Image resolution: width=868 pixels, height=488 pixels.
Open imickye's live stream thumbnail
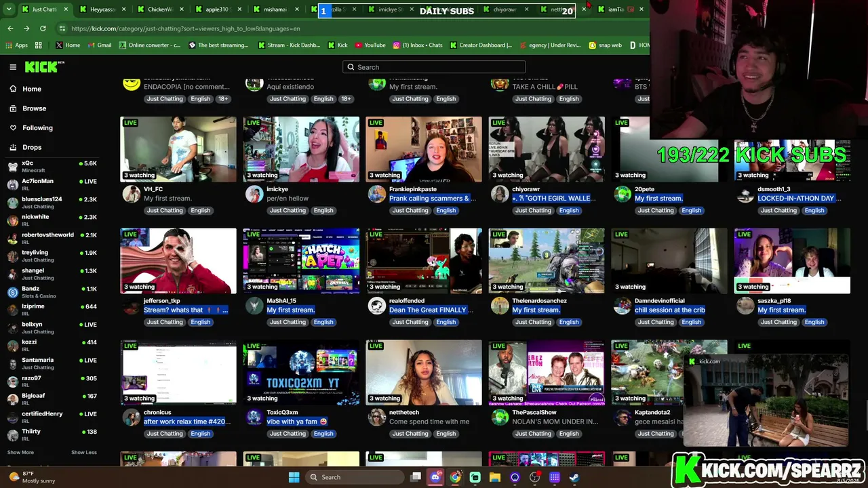tap(301, 149)
